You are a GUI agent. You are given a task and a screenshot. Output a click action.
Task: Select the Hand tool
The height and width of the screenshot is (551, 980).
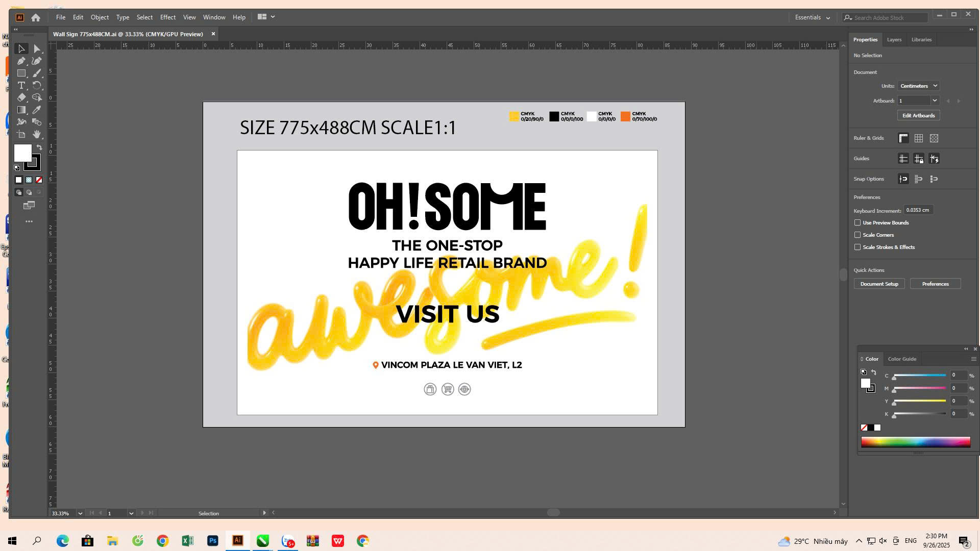(37, 135)
